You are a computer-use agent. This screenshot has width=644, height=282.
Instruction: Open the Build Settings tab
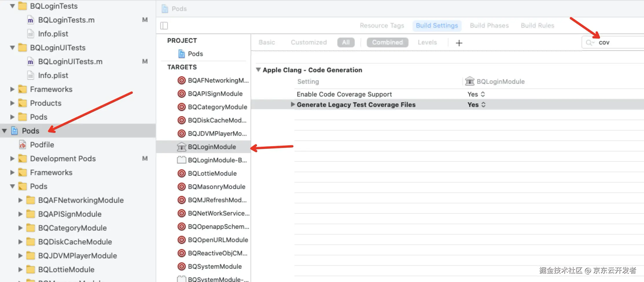[437, 26]
